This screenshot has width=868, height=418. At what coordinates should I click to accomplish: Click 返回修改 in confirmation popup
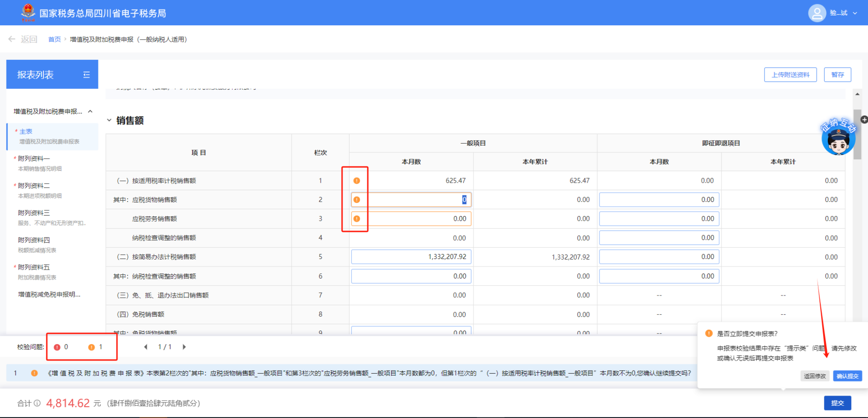pos(815,376)
